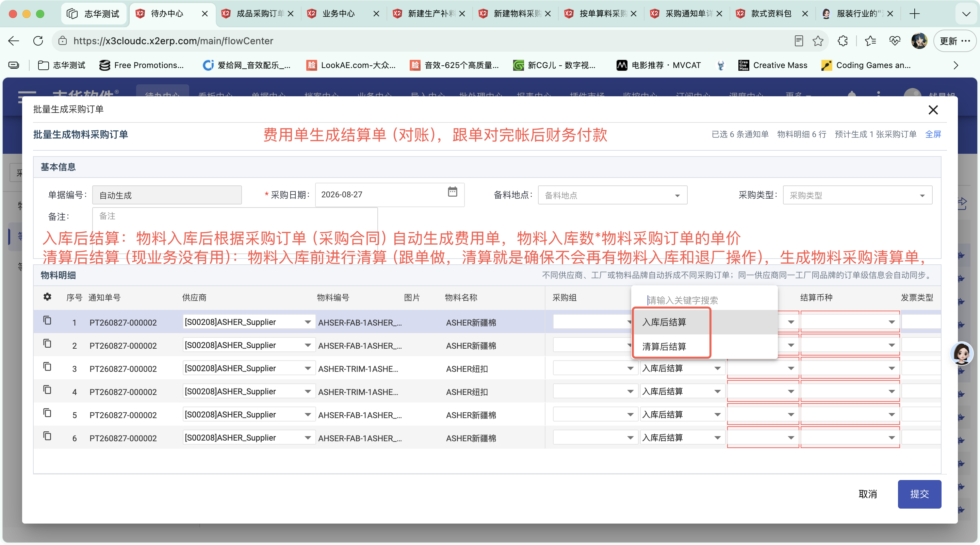Screen dimensions: 980x545
Task: Open supplier dropdown in row 6
Action: (307, 438)
